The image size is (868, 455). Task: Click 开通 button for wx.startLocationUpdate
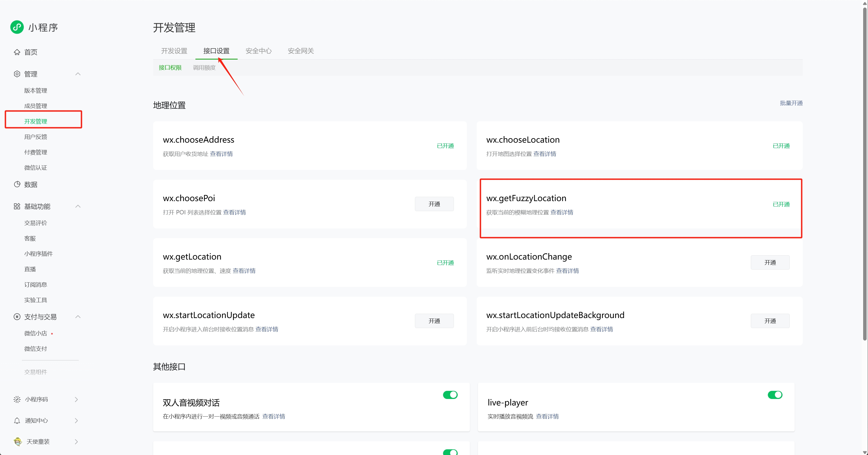[434, 321]
